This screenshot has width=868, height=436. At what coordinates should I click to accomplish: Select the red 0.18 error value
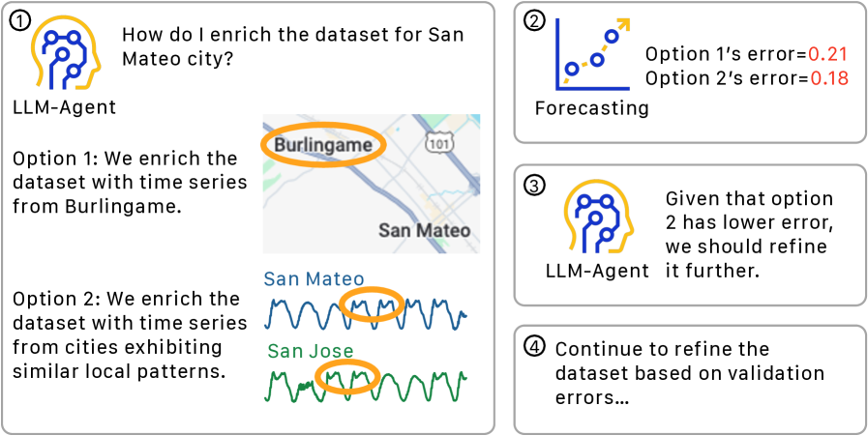click(x=827, y=79)
